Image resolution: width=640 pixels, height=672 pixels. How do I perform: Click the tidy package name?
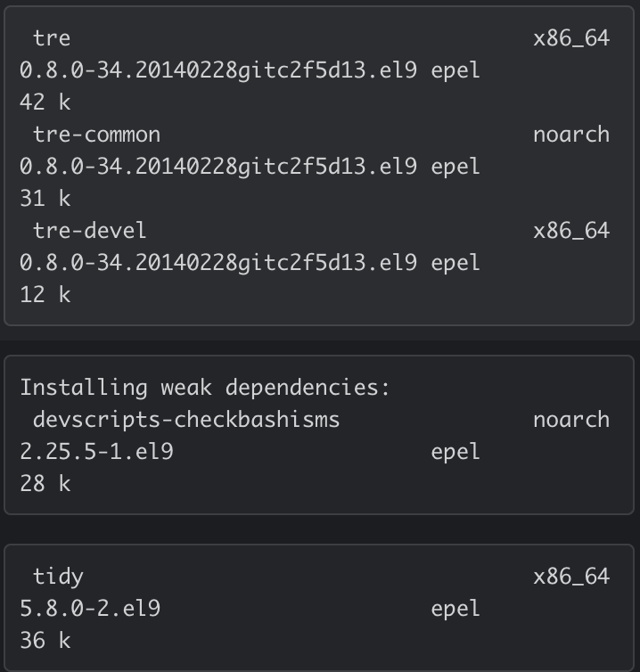pyautogui.click(x=58, y=577)
